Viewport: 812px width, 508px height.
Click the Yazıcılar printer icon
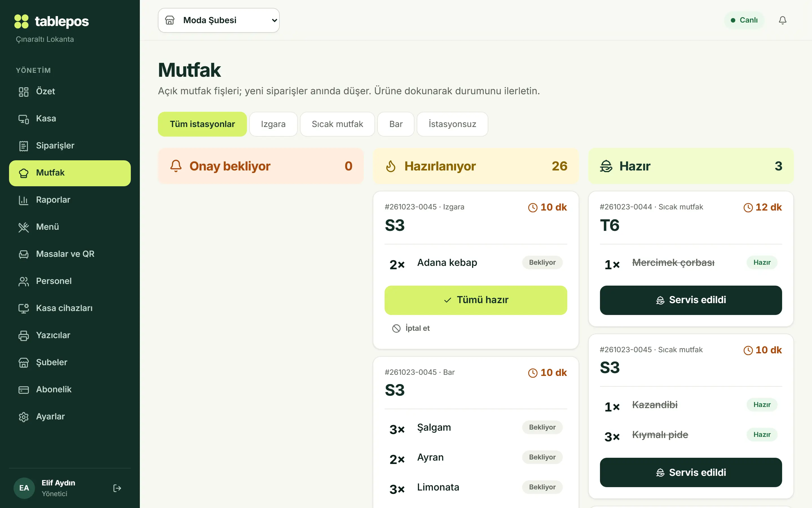point(23,336)
